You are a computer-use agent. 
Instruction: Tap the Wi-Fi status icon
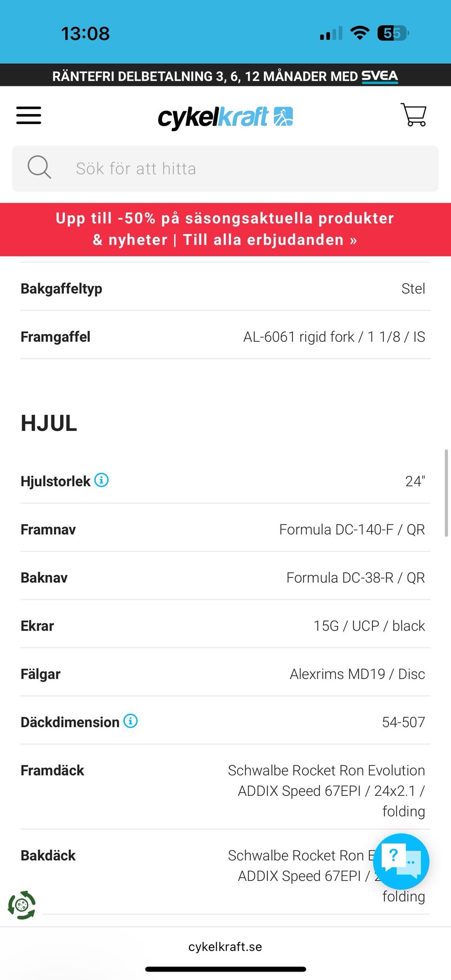click(x=360, y=33)
